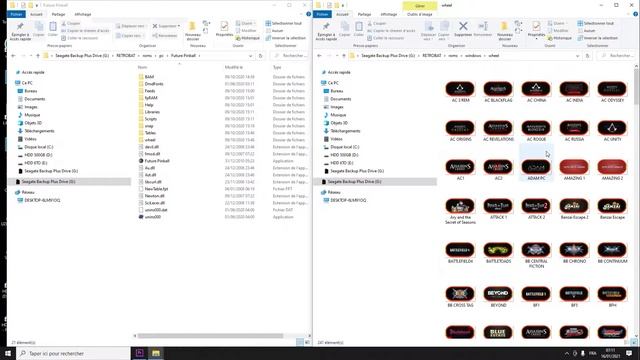Screen dimensions: 640x360
Task: Click Historique in wheel window ribbon
Action: (x=560, y=38)
